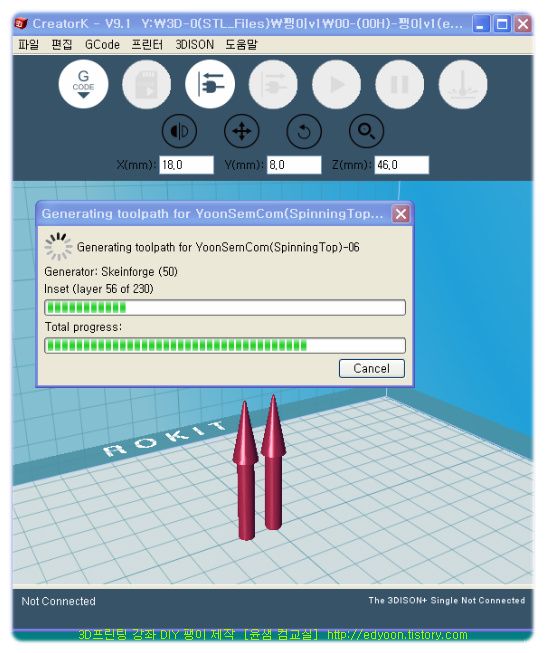This screenshot has height=653, width=546.
Task: Click the greyed-out nozzle calibration icon
Action: click(463, 84)
